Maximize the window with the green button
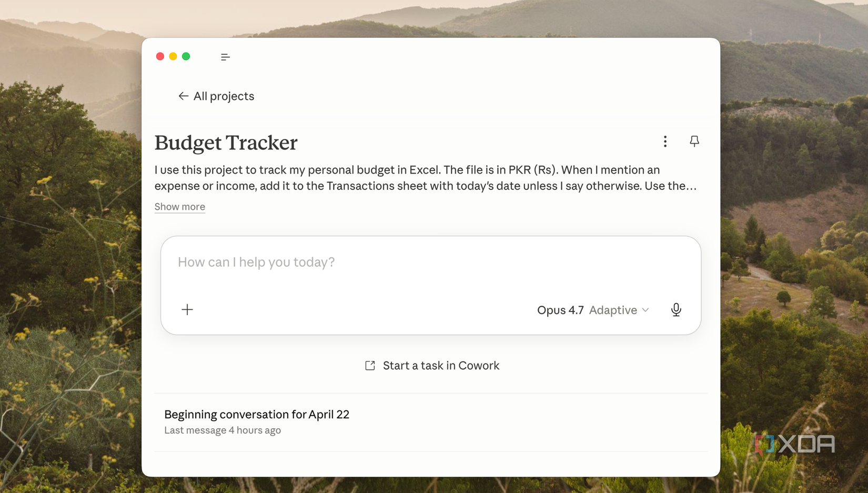868x493 pixels. coord(186,56)
